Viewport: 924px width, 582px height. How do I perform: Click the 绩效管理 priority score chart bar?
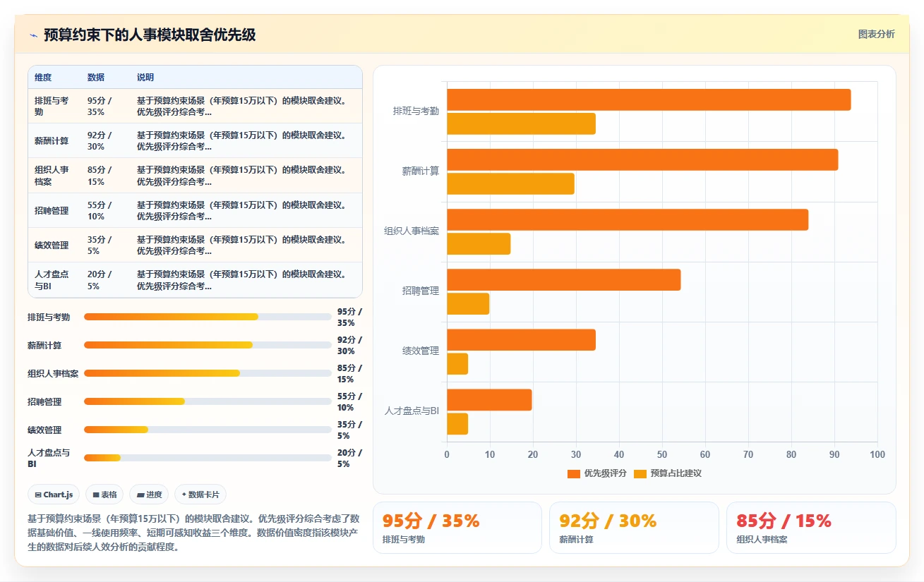(x=521, y=339)
